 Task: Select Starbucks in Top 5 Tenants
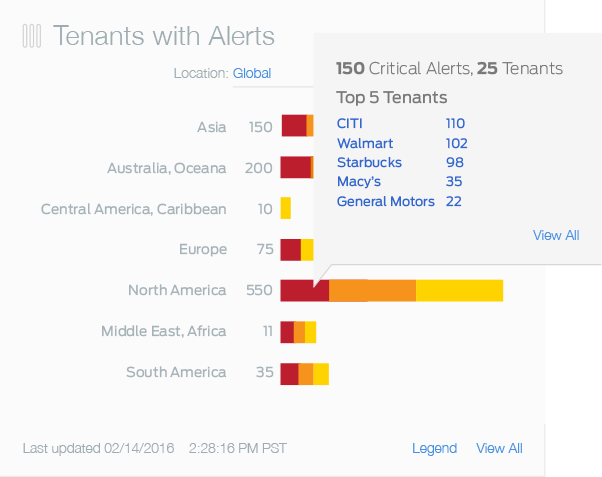pyautogui.click(x=369, y=162)
